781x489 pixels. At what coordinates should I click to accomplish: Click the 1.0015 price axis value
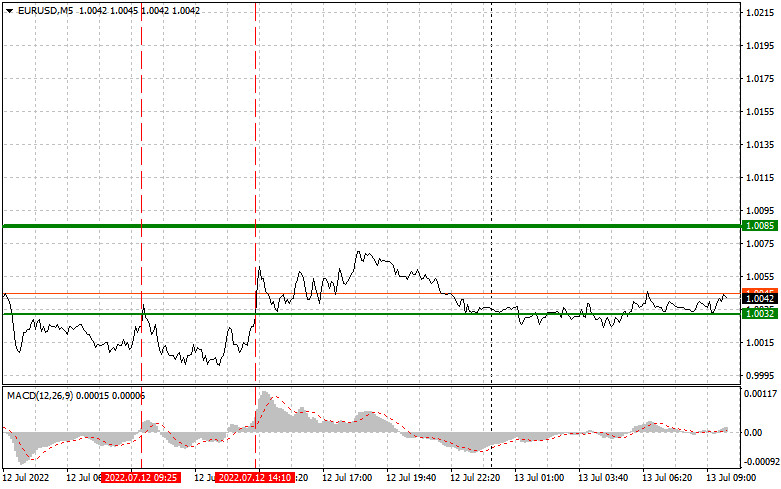click(x=760, y=343)
